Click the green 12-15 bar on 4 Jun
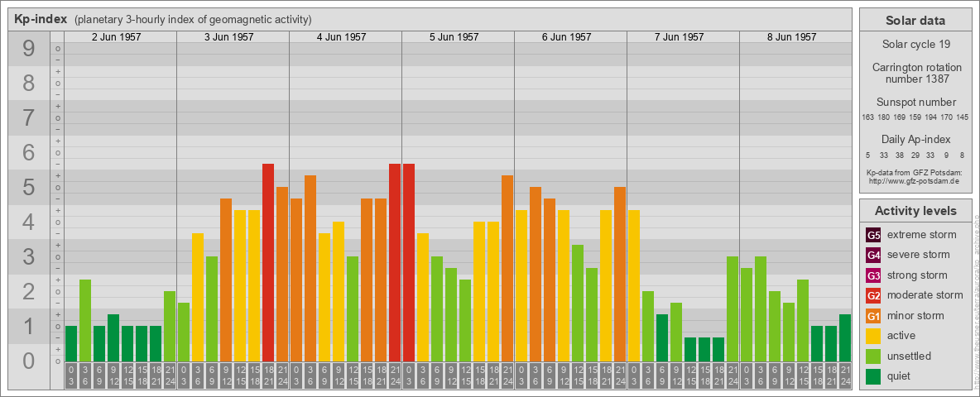 [x=353, y=309]
